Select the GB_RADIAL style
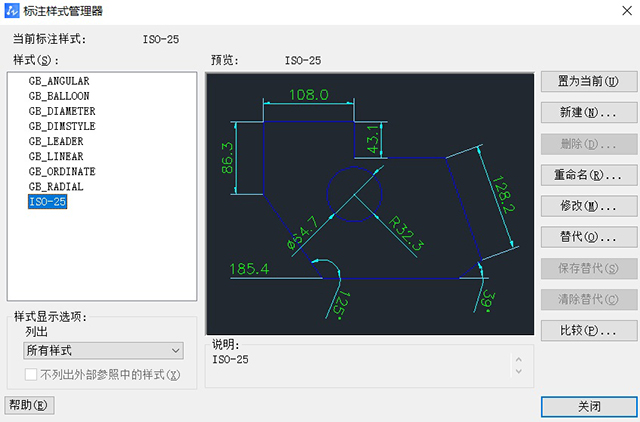 point(56,186)
